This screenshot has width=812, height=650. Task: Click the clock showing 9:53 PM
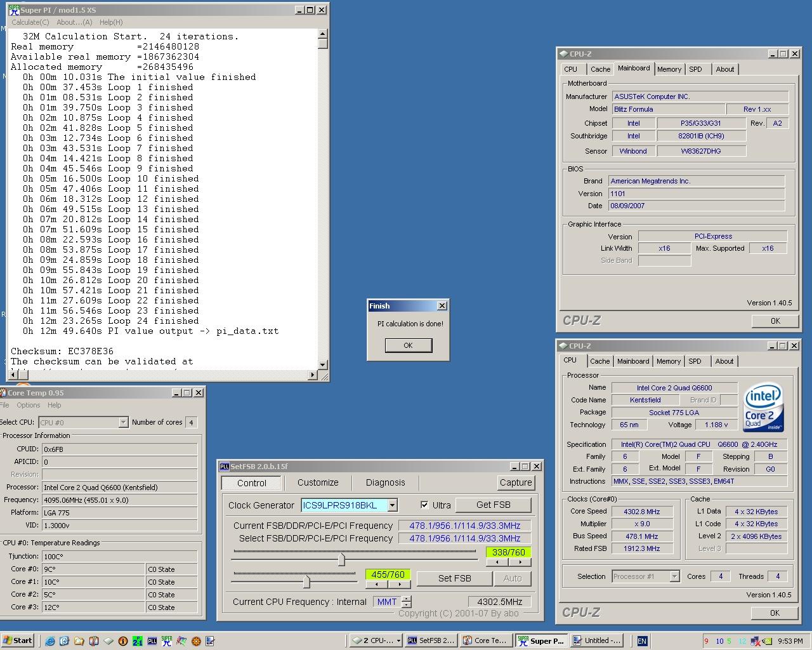pos(790,641)
